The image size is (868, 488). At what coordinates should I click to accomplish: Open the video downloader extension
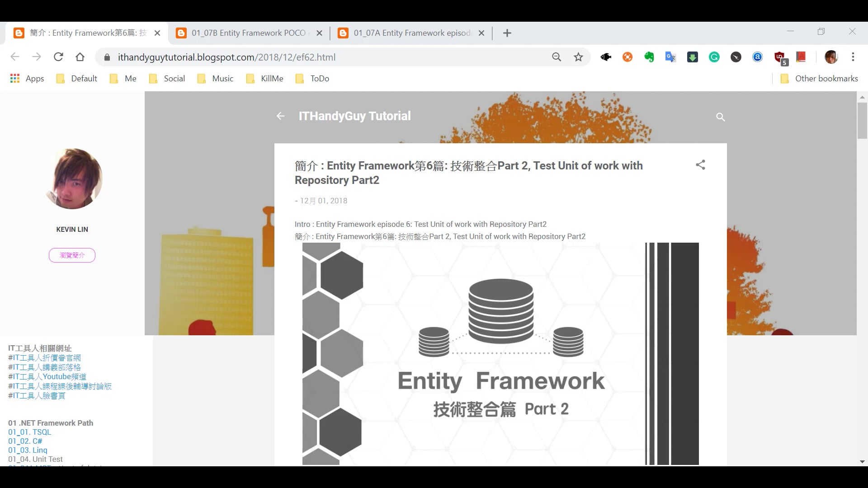point(692,57)
